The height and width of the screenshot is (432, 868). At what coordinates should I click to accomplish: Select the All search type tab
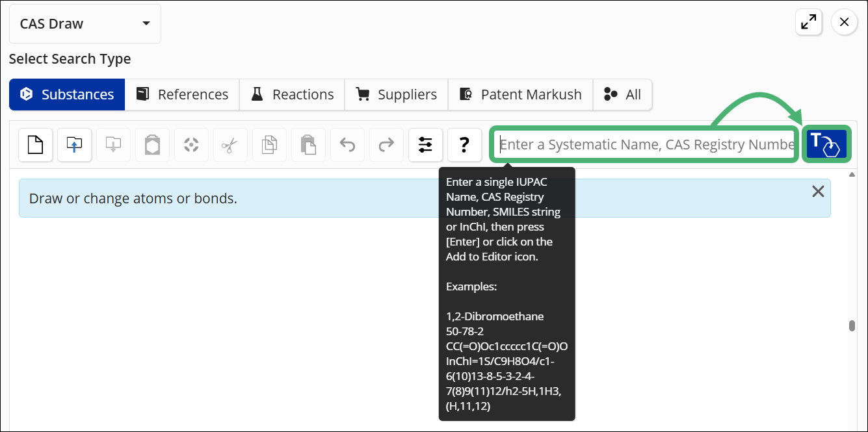[x=622, y=95]
